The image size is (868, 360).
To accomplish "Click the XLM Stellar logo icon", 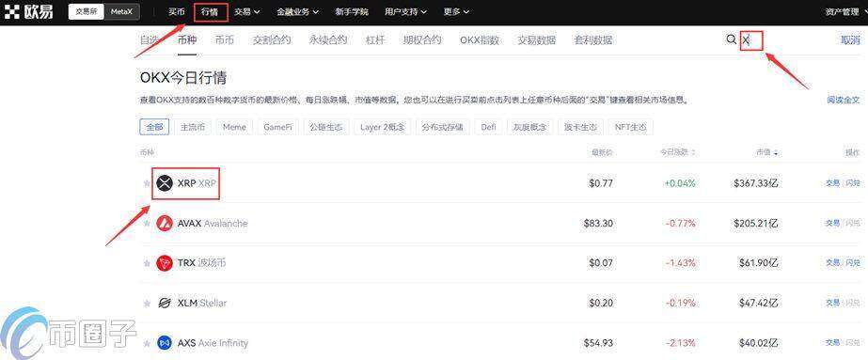I will pyautogui.click(x=165, y=303).
